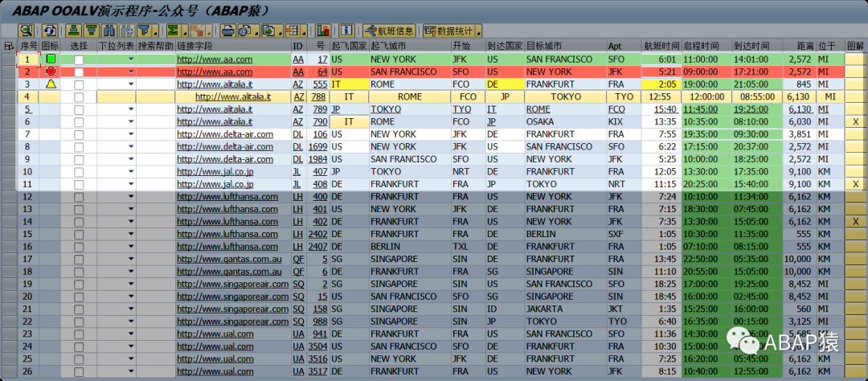Click the 起飞城市 column header
The width and height of the screenshot is (868, 381).
[410, 45]
